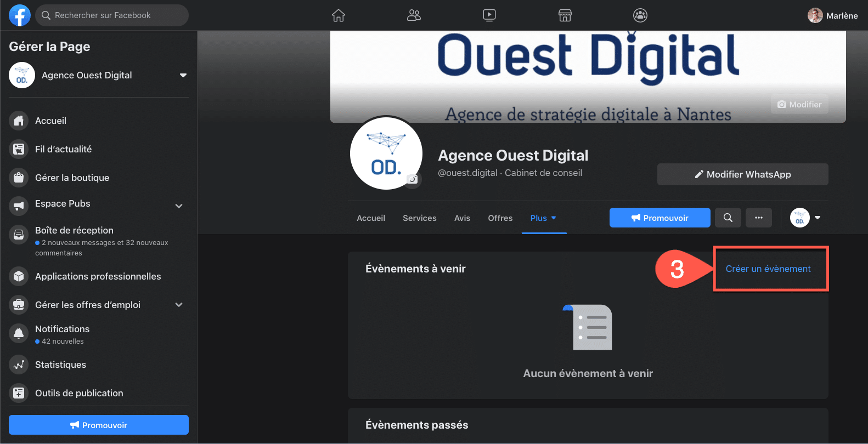Click the Aucun évènement à venir text
The height and width of the screenshot is (444, 868).
pyautogui.click(x=588, y=373)
